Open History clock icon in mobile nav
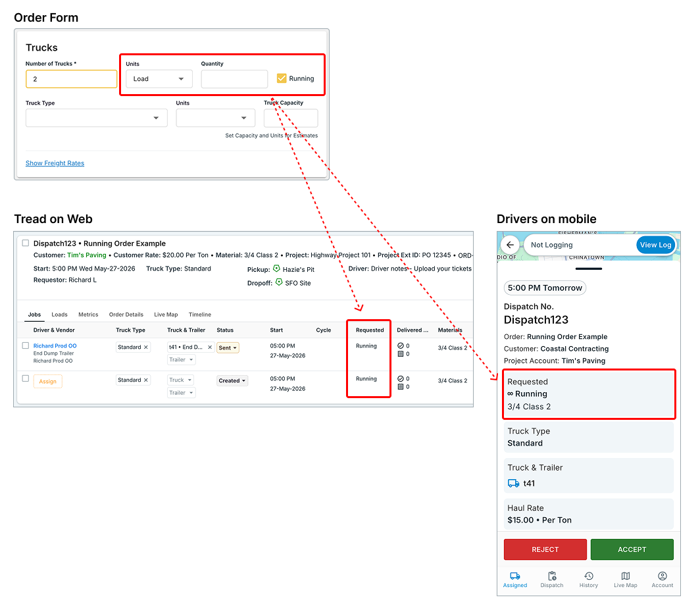This screenshot has width=700, height=612. pyautogui.click(x=588, y=576)
